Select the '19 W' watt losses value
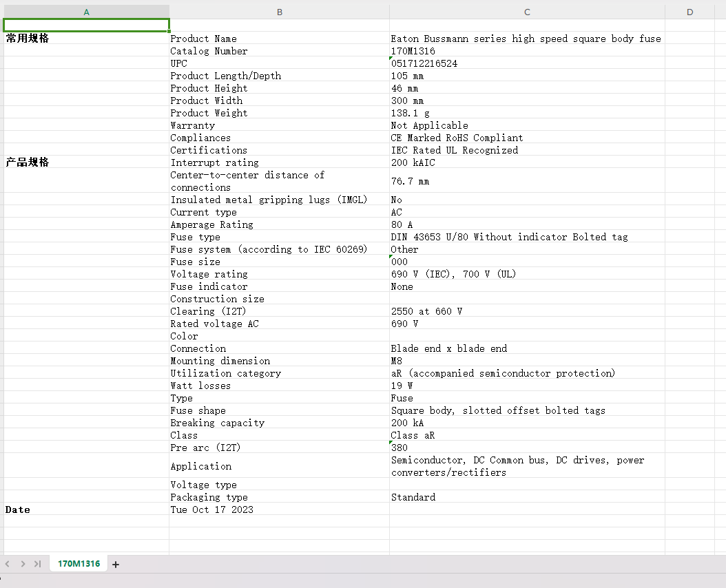This screenshot has height=588, width=726. [528, 386]
